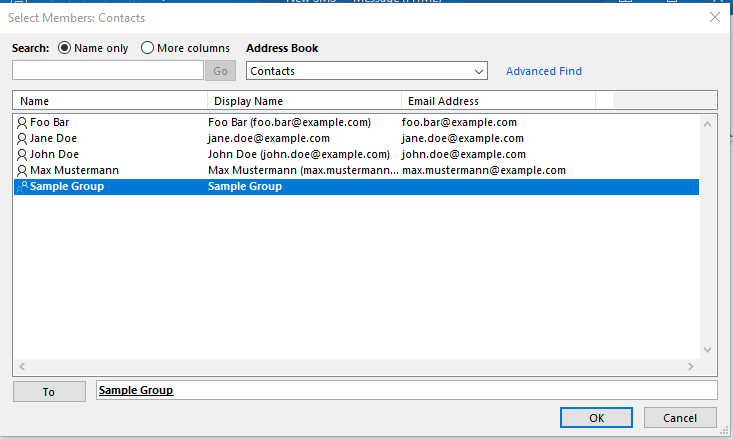
Task: Select the Foo Bar contact name
Action: point(50,122)
